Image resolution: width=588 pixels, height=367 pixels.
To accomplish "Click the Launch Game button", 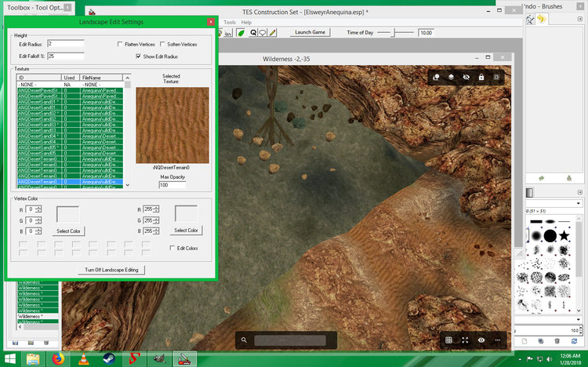I will coord(310,32).
